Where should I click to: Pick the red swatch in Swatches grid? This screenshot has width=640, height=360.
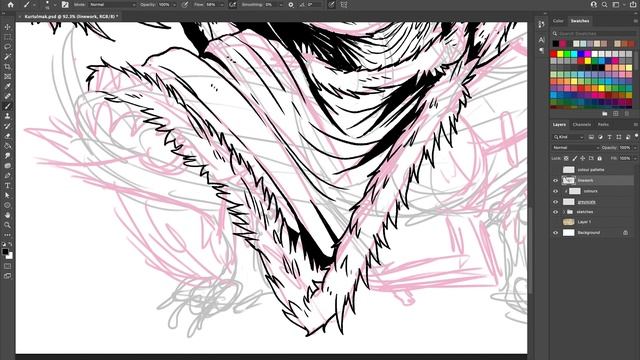pos(554,54)
